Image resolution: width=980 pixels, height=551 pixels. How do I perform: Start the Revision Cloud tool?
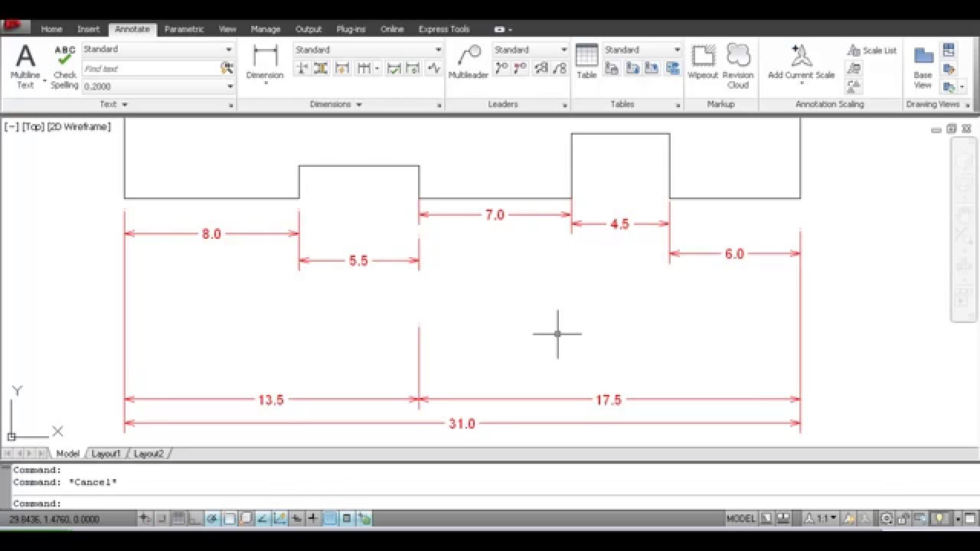click(x=738, y=66)
